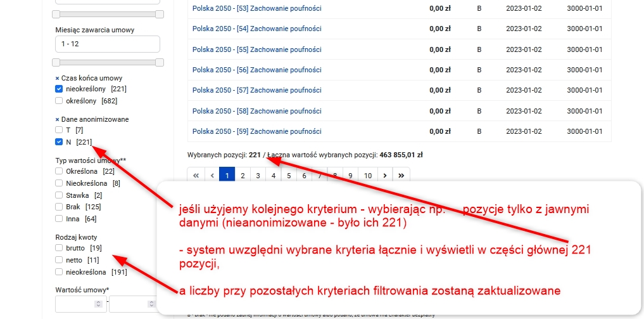Image resolution: width=644 pixels, height=319 pixels.
Task: Click the left handle of the month range slider
Action: click(x=56, y=62)
